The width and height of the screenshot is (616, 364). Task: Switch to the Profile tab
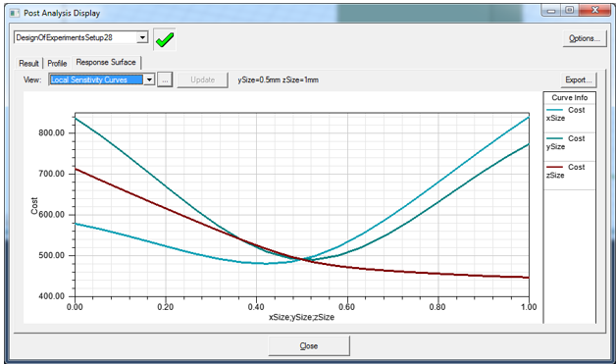pyautogui.click(x=57, y=64)
